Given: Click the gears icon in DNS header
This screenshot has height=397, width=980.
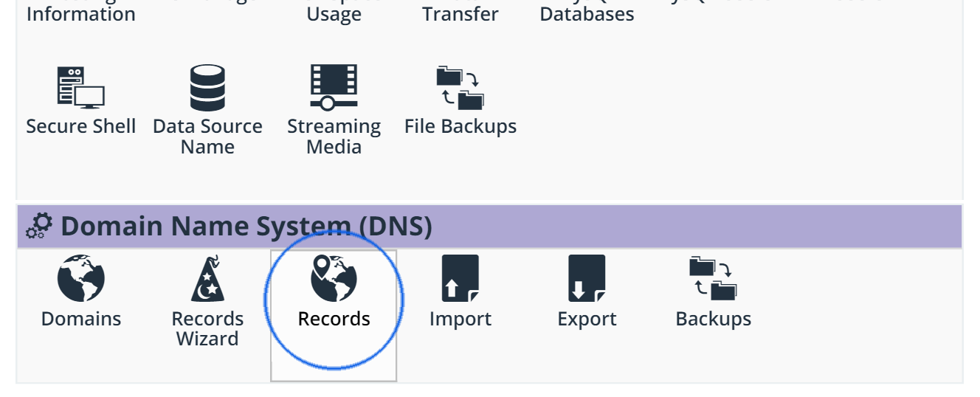Looking at the screenshot, I should [39, 226].
